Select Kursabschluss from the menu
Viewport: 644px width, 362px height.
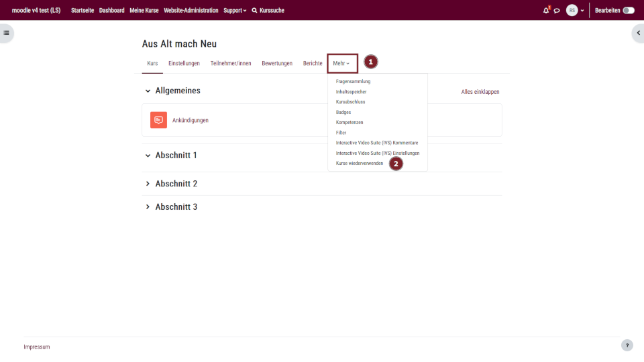pyautogui.click(x=350, y=102)
